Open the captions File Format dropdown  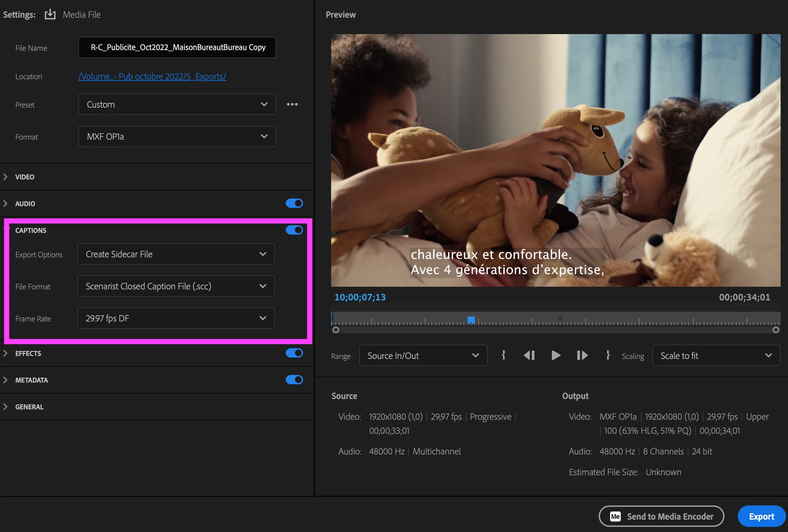click(x=176, y=286)
